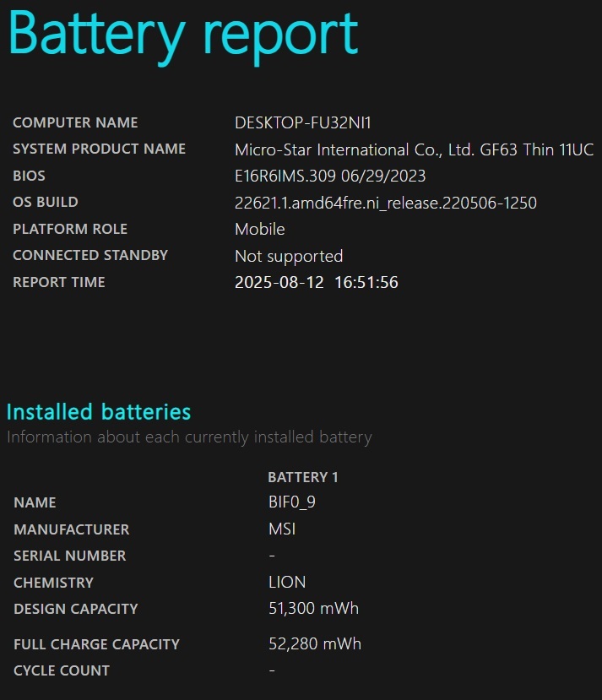Click the REPORT TIME label
602x700 pixels.
click(x=59, y=282)
